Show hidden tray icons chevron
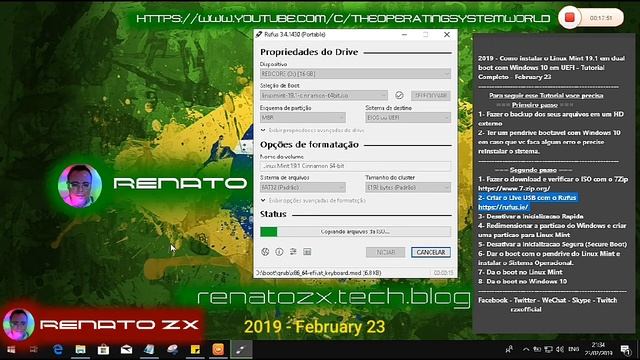Screen dimensions: 640x360 pos(526,349)
